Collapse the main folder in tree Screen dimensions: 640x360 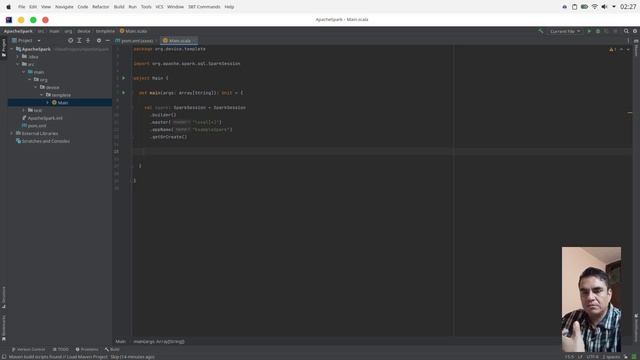point(24,72)
